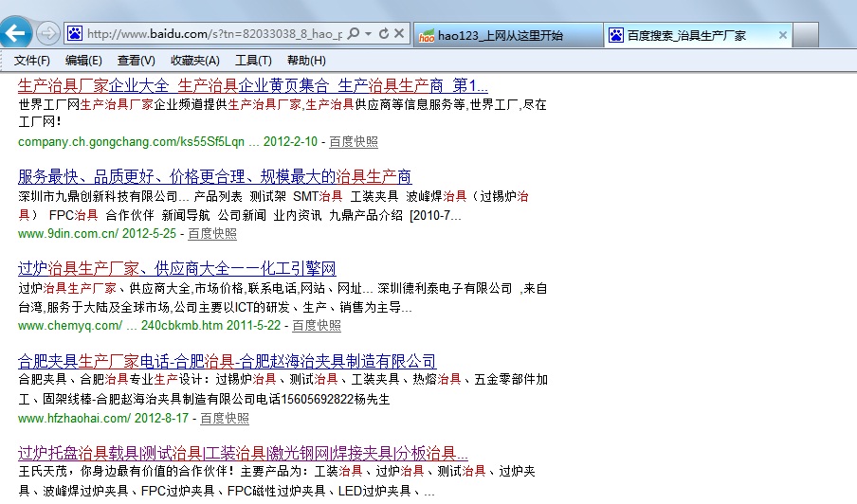Open result 服务最快、品质更好、价格更合理
Viewport: 857px width, 504px height.
click(x=214, y=177)
